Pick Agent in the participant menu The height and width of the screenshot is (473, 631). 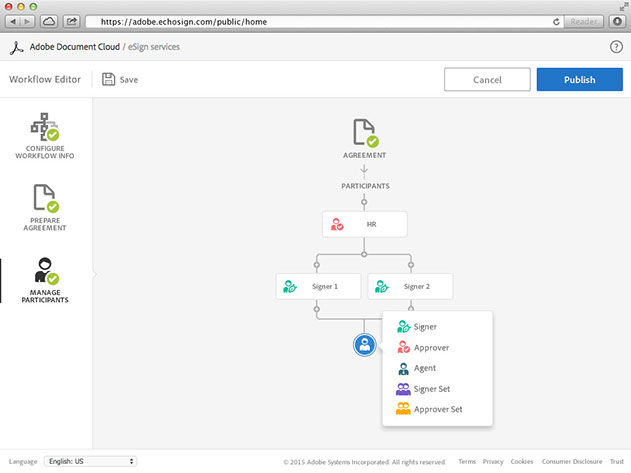pyautogui.click(x=425, y=368)
